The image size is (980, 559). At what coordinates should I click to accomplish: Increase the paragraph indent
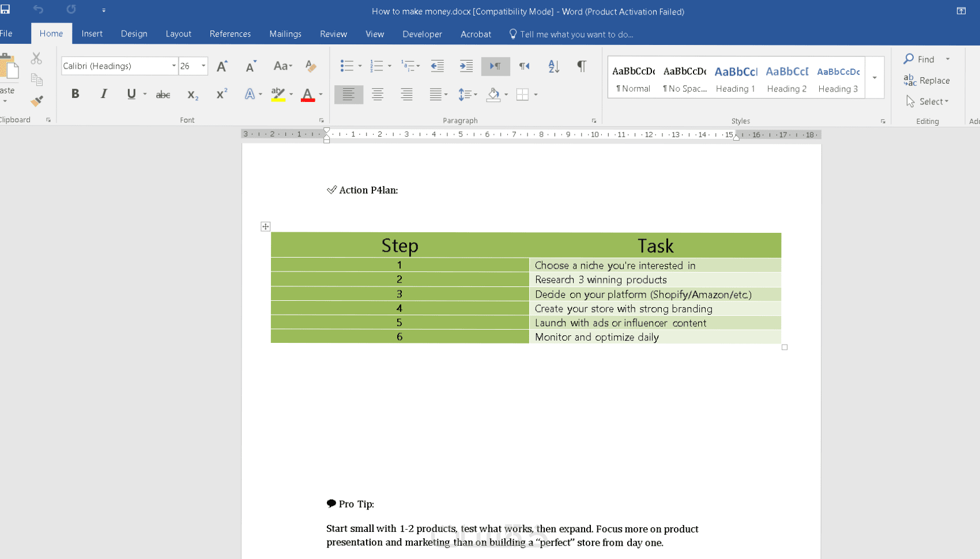tap(466, 66)
